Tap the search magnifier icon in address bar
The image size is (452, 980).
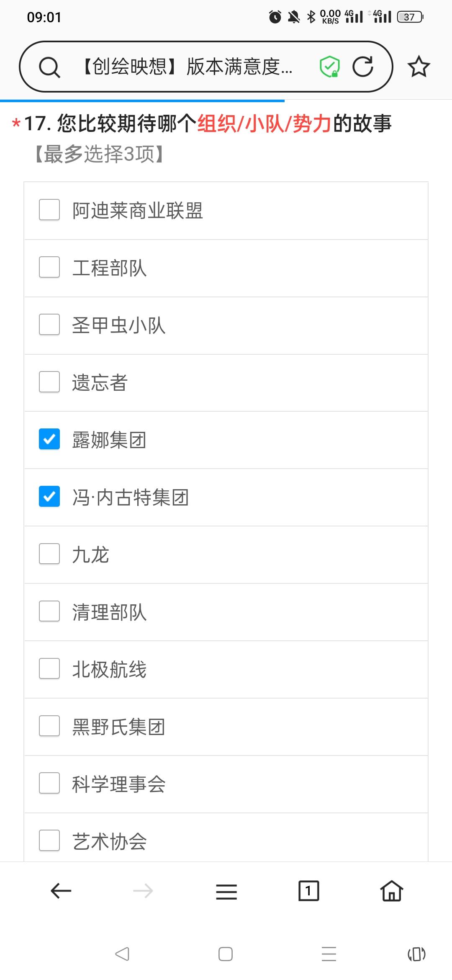49,67
